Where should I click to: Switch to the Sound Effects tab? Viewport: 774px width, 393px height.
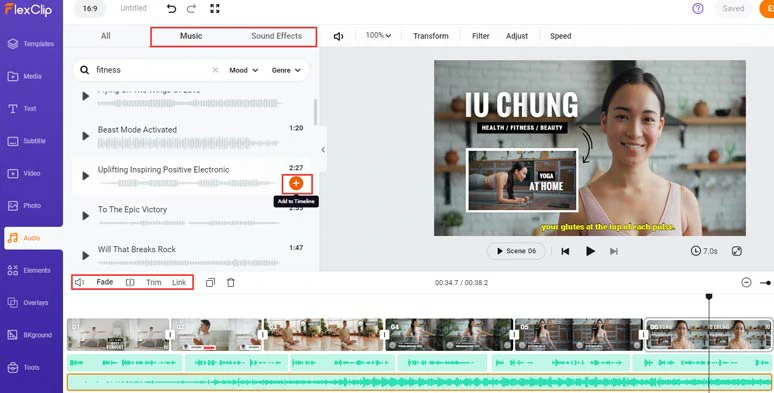pos(276,36)
